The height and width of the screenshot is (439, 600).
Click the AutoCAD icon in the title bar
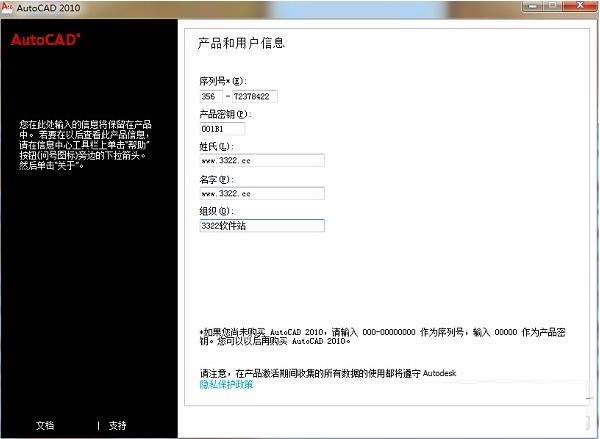(7, 7)
